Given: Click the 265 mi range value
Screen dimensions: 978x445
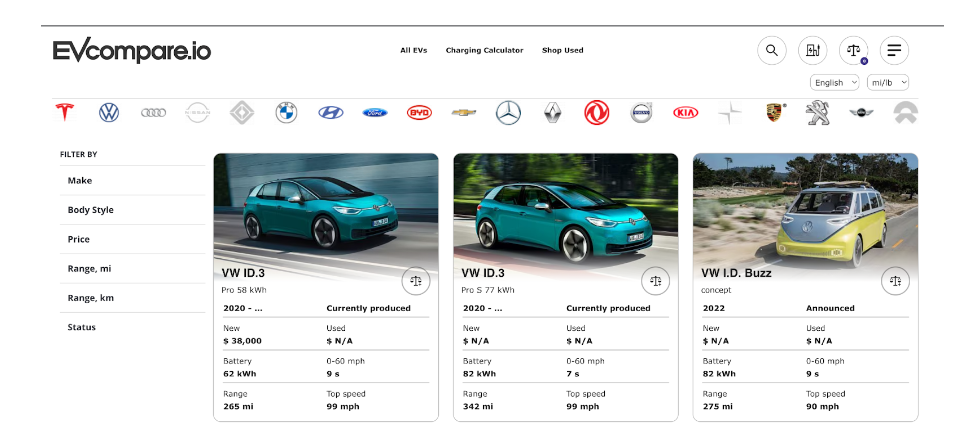Looking at the screenshot, I should [x=238, y=406].
